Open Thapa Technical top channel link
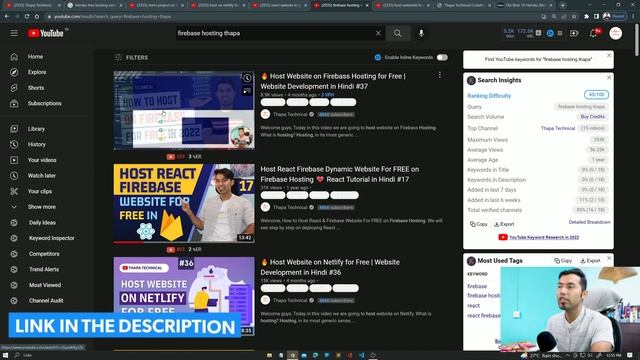The height and width of the screenshot is (360, 640). tap(558, 128)
